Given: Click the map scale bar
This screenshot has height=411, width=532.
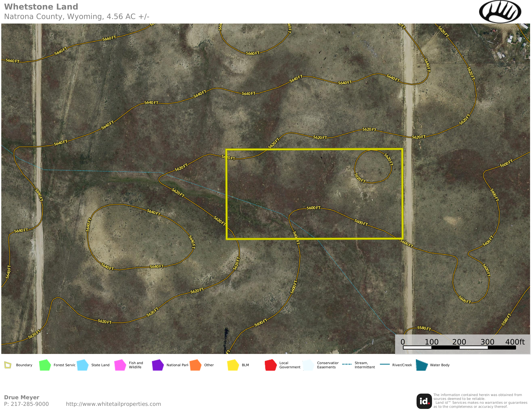Looking at the screenshot, I should point(459,347).
